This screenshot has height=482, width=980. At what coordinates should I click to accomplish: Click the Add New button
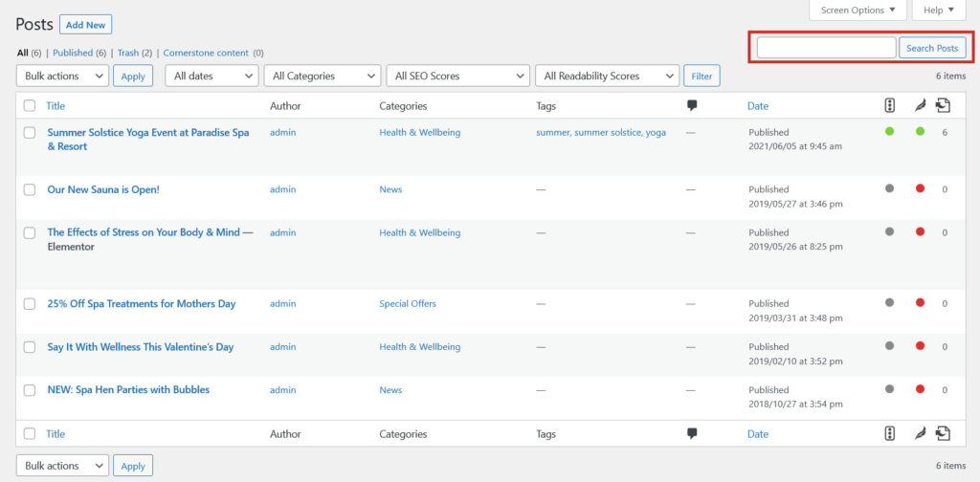pyautogui.click(x=85, y=25)
